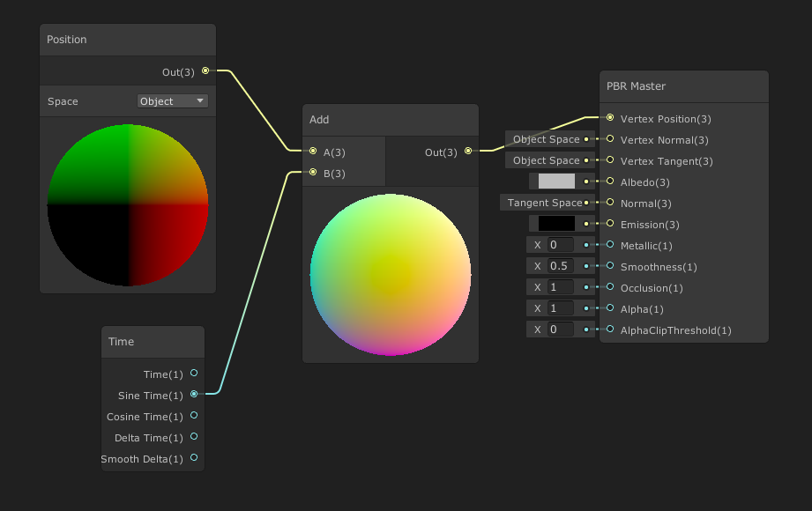Viewport: 812px width, 511px height.
Task: Select the PBR Master node title
Action: 636,86
